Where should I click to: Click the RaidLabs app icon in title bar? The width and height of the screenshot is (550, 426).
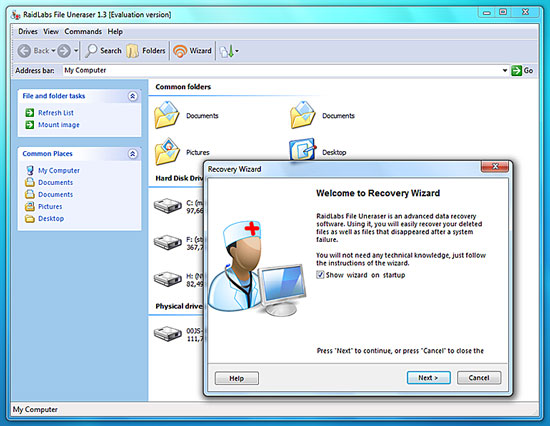click(x=15, y=15)
